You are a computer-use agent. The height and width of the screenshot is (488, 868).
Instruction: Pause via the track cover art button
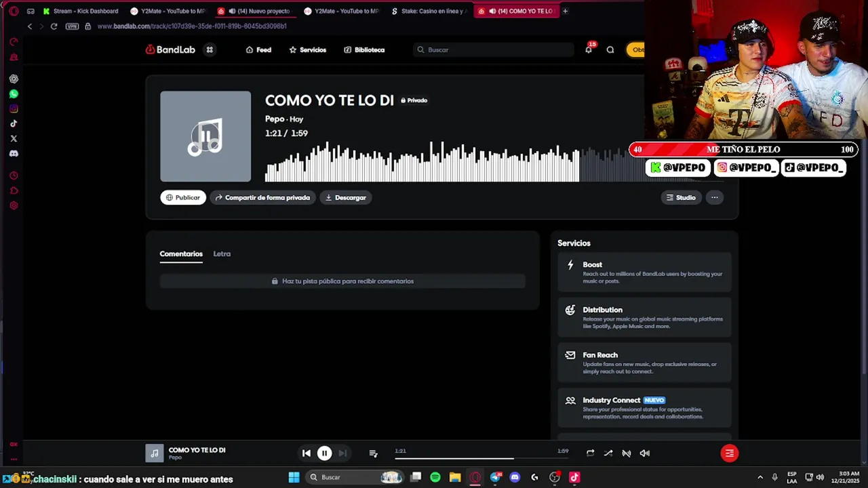[205, 136]
